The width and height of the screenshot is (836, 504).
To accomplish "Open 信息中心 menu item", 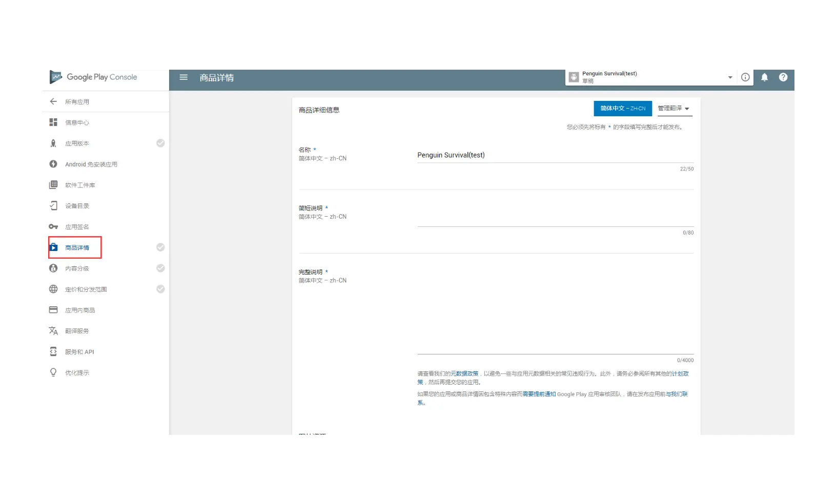I will (77, 123).
